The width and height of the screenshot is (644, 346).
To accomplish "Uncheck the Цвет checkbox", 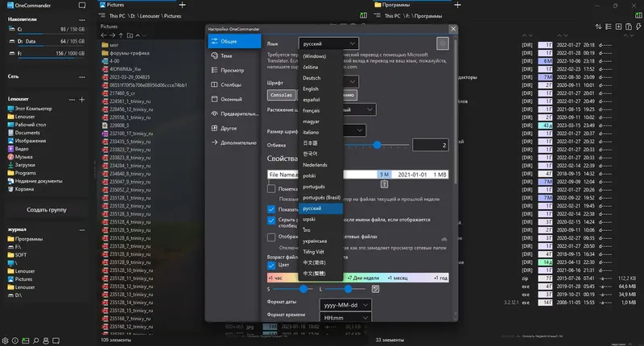I will pyautogui.click(x=271, y=265).
